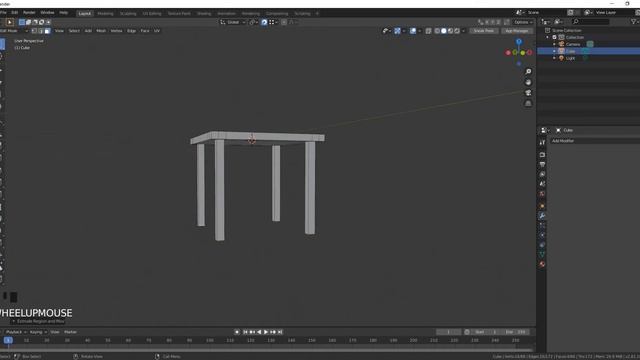Toggle Collection exclude checkbox in Outliner
This screenshot has width=640, height=360.
tap(554, 37)
